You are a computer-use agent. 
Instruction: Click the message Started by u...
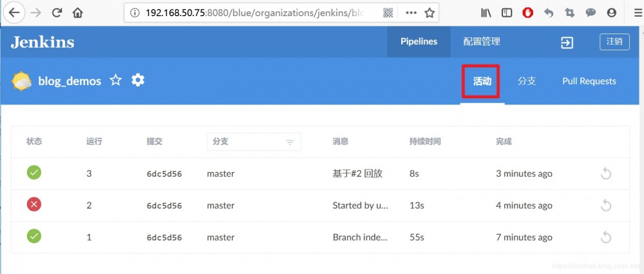[360, 205]
